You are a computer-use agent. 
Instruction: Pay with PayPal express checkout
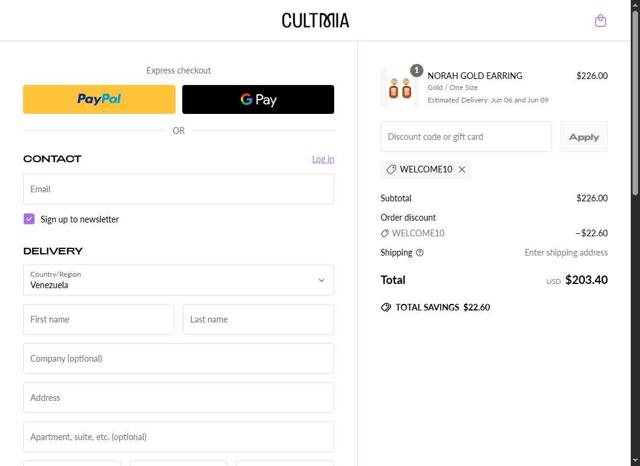[x=99, y=99]
